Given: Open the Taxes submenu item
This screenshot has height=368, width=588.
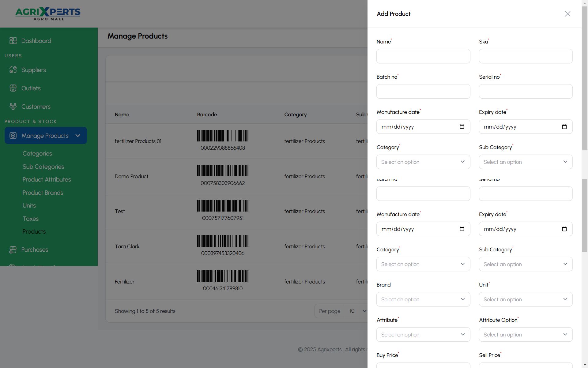Looking at the screenshot, I should [x=30, y=219].
